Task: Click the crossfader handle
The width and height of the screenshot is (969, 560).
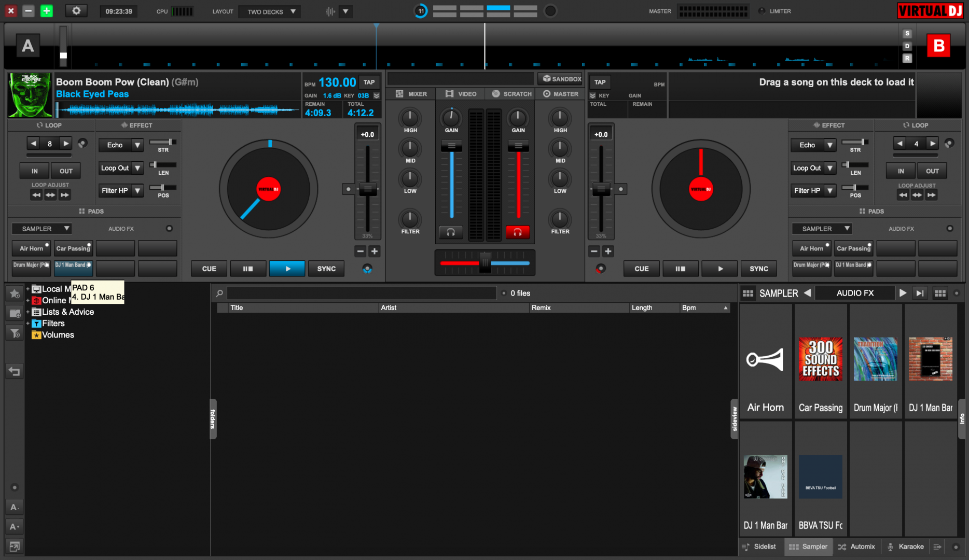Action: tap(485, 262)
